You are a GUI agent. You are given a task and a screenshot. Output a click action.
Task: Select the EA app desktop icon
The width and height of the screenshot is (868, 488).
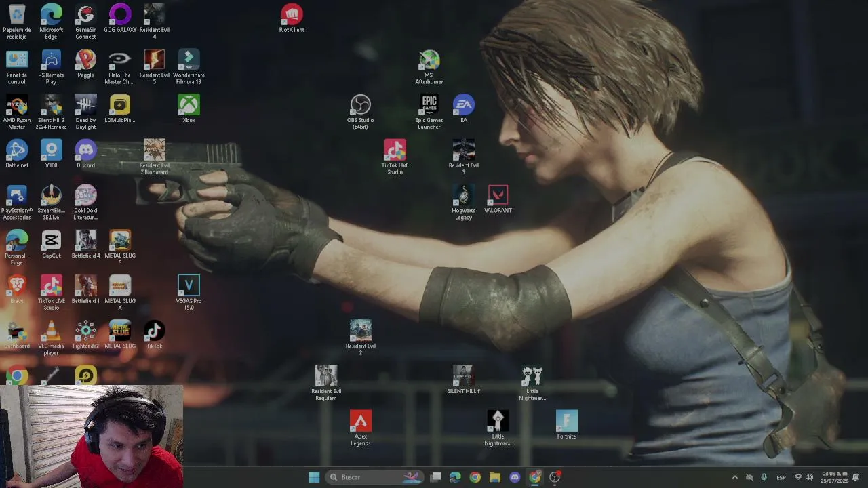(464, 109)
